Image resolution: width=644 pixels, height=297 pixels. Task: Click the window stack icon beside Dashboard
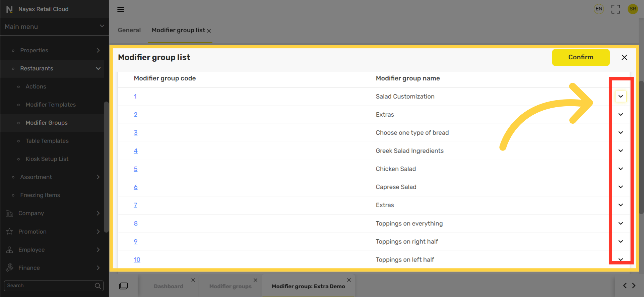click(123, 286)
